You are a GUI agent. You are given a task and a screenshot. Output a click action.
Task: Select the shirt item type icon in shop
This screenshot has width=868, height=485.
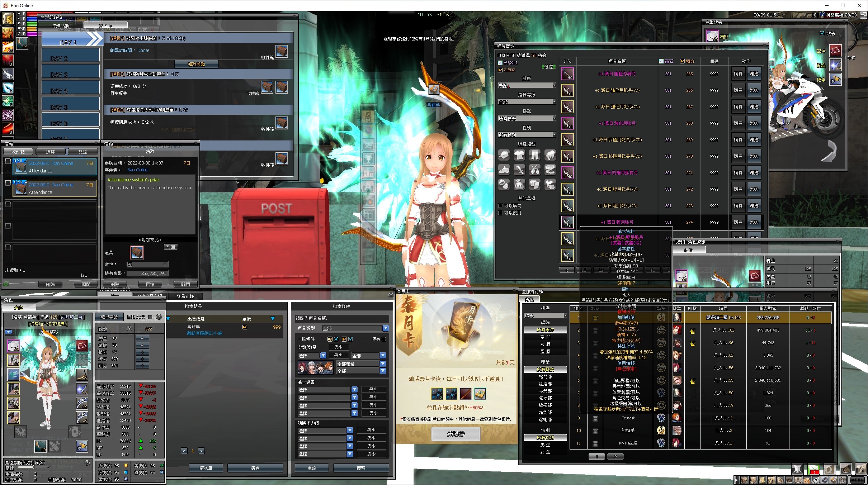[x=519, y=155]
